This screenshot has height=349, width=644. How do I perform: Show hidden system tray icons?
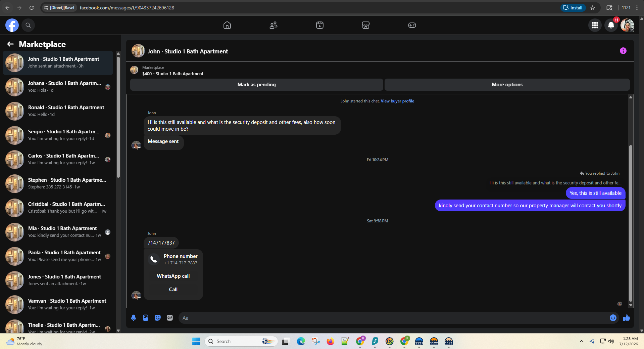pos(581,341)
